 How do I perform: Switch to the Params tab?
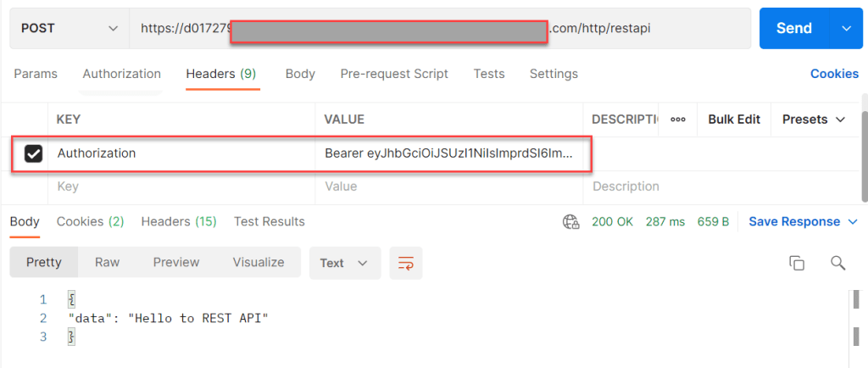click(36, 74)
